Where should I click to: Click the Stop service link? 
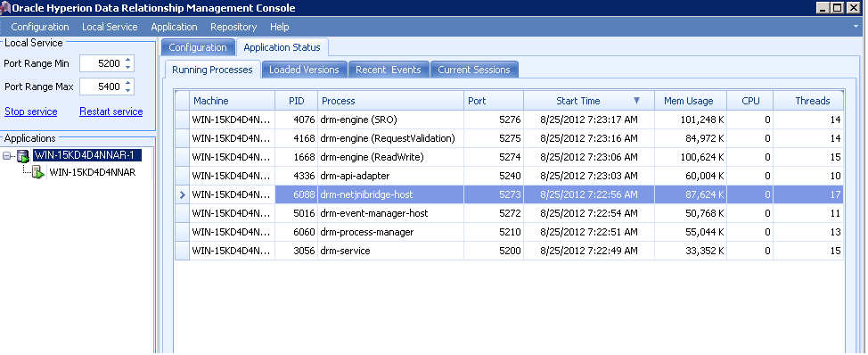31,111
